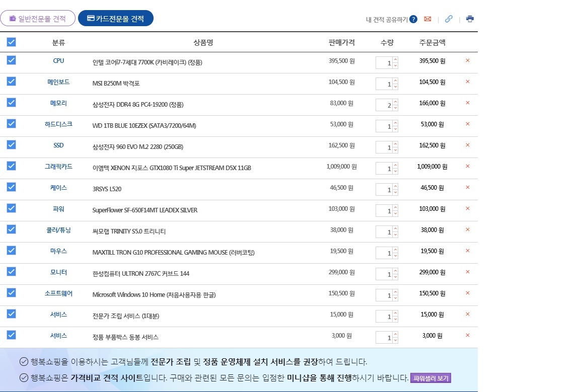
Task: Remove the CPU 7700K row
Action: [468, 60]
